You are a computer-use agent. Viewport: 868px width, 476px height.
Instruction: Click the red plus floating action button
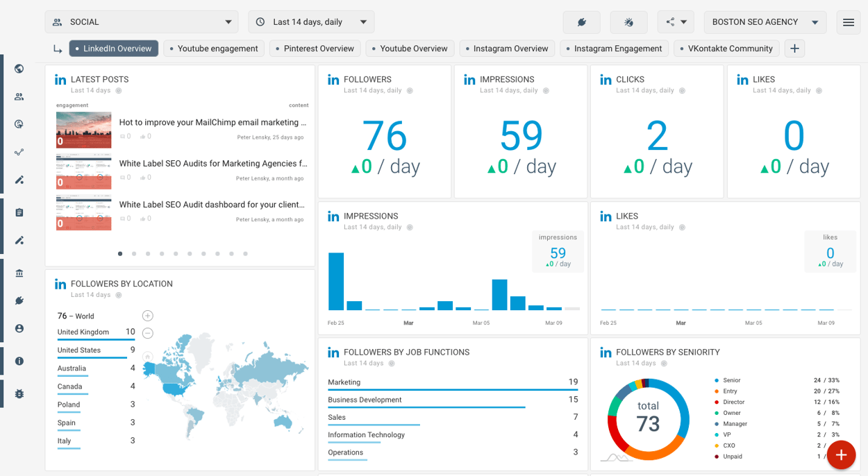tap(841, 454)
